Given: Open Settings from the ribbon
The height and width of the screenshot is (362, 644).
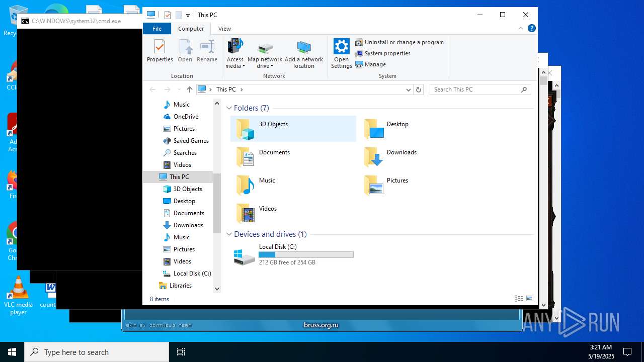Looking at the screenshot, I should pyautogui.click(x=341, y=54).
